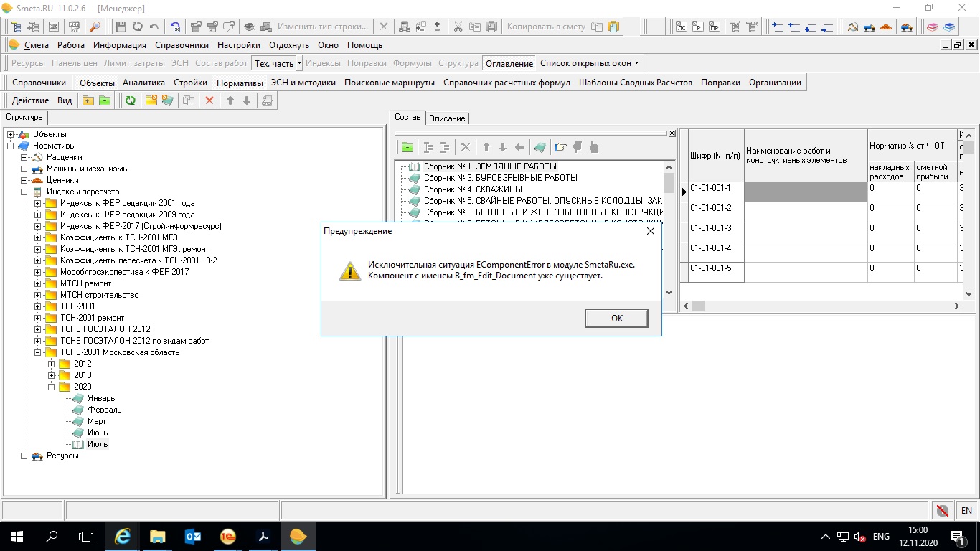
Task: Click the orange bricks materials icon
Action: click(887, 27)
